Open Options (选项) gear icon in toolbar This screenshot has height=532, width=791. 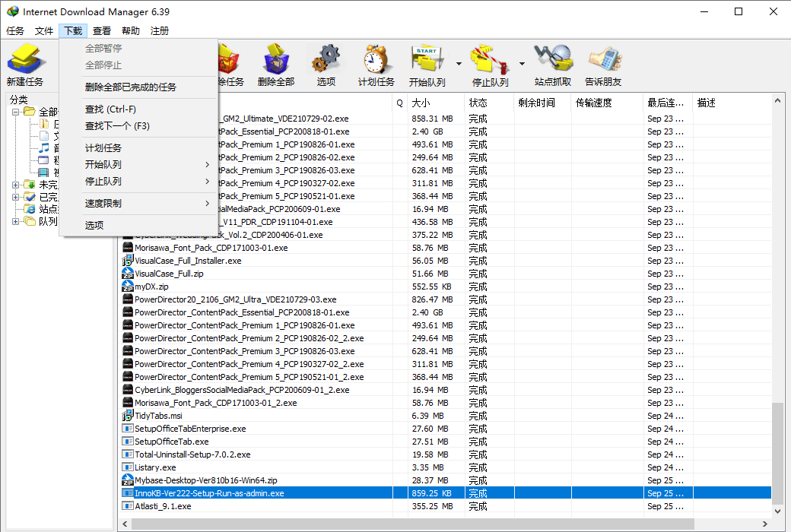click(x=326, y=59)
